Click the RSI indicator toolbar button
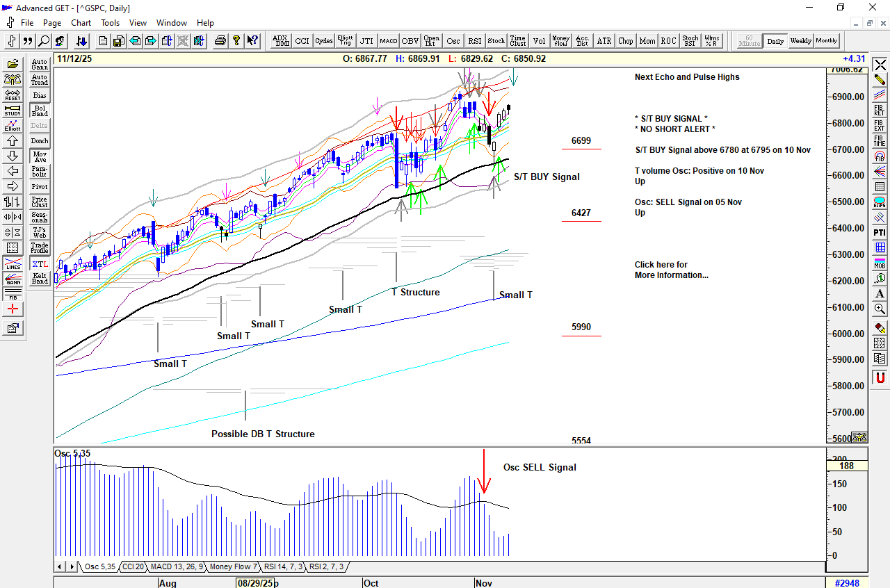 (475, 41)
